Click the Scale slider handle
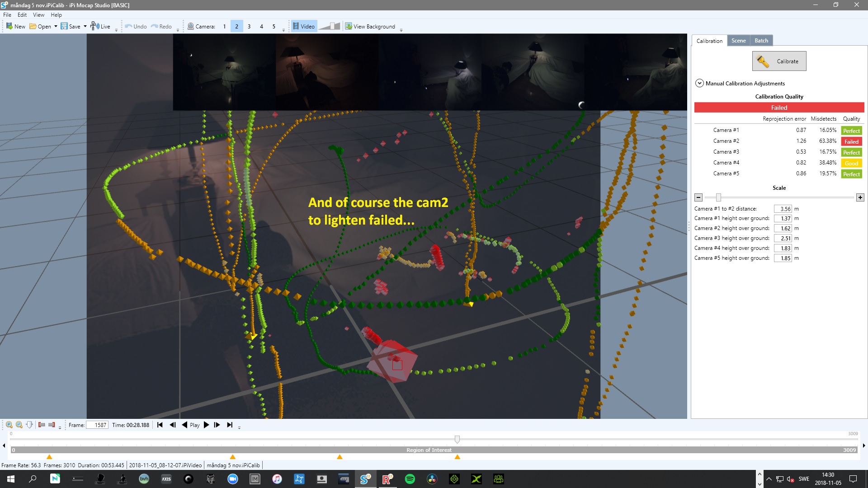 [718, 197]
